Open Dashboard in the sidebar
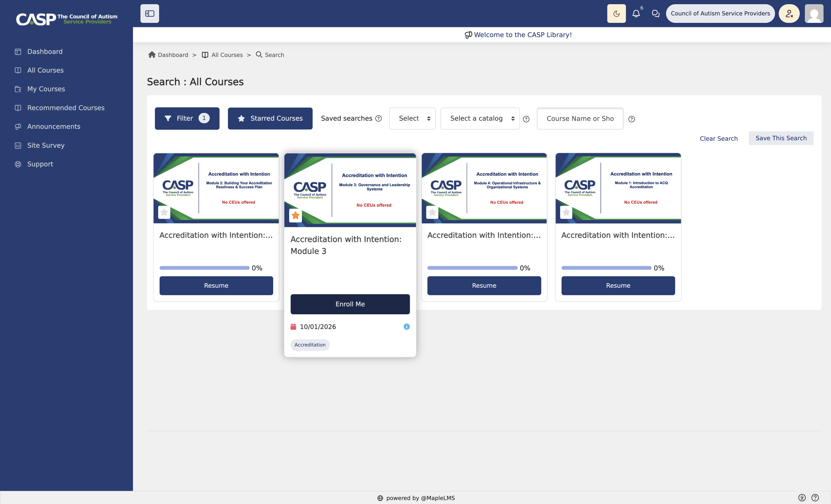 click(x=45, y=52)
